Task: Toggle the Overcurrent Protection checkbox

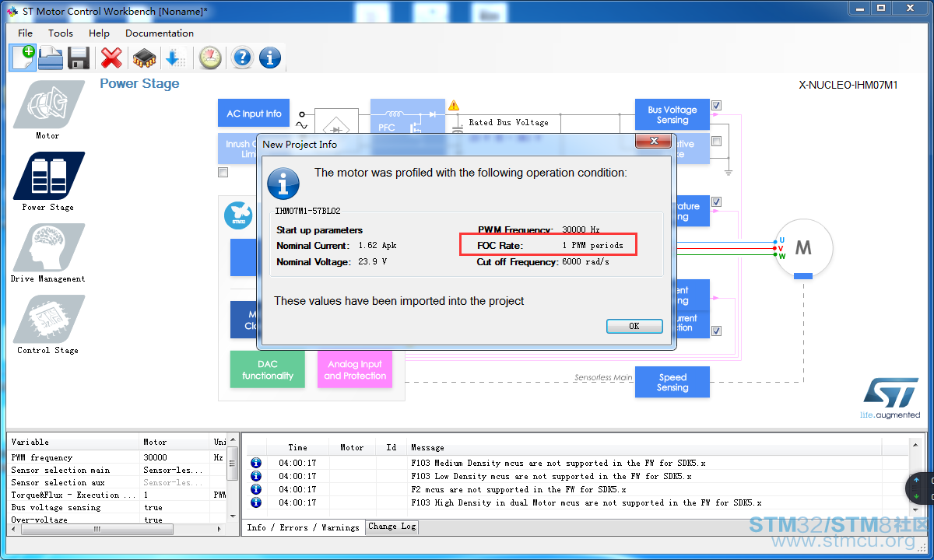Action: click(716, 331)
